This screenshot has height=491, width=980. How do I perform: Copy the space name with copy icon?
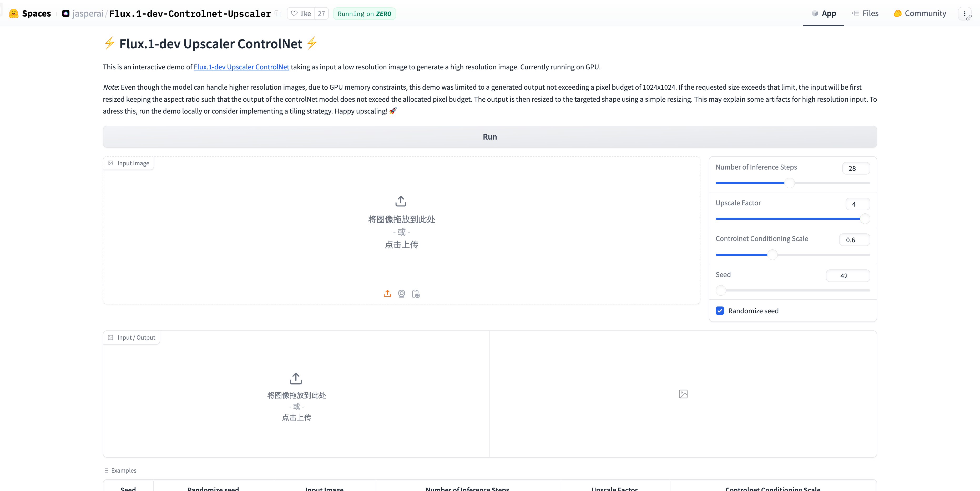coord(278,14)
